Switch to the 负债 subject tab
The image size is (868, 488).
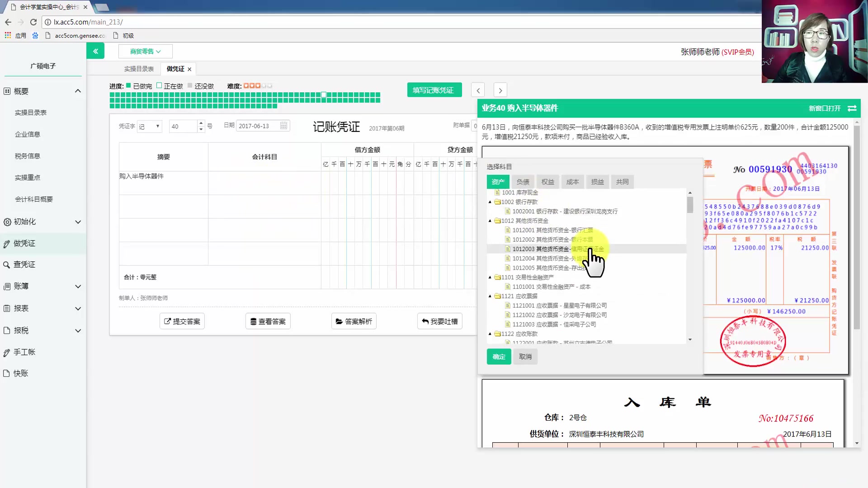(523, 182)
